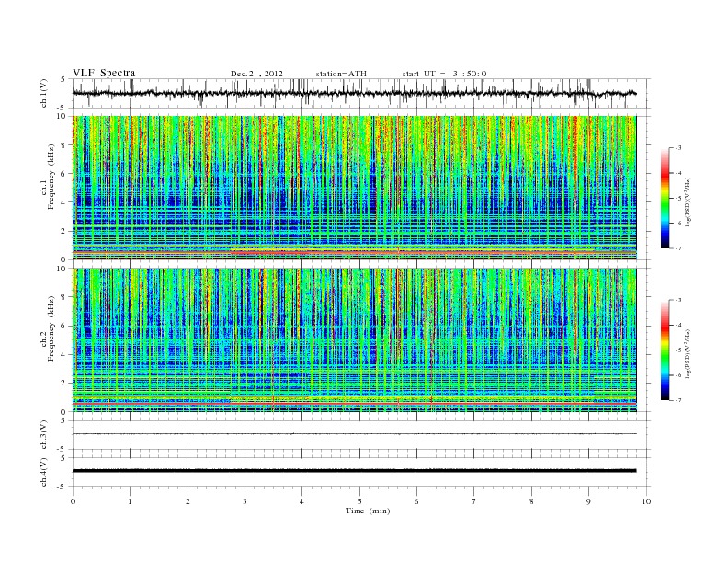Click the "ch.4(V)" axis label
Image resolution: width=728 pixels, height=563 pixels.
tap(44, 472)
